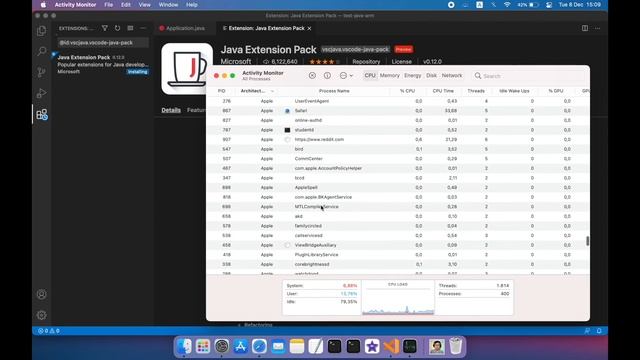Sort by the CPU Time column header

tap(443, 91)
